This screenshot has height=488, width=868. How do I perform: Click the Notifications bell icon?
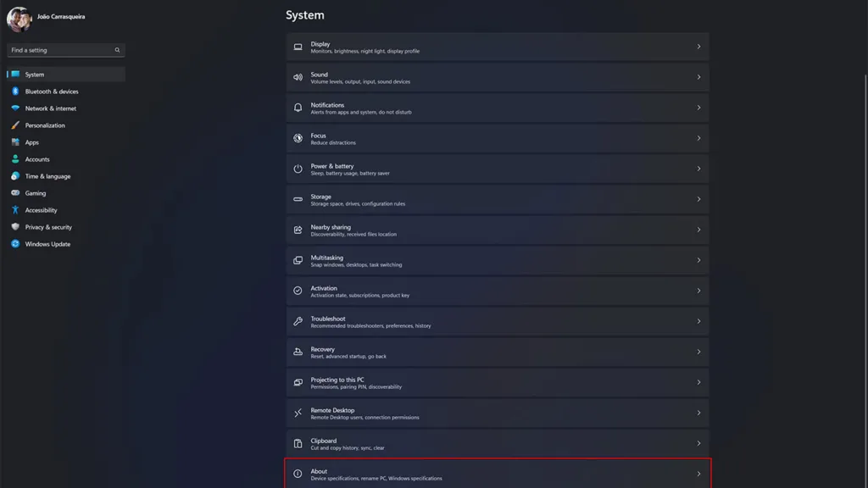pyautogui.click(x=298, y=108)
